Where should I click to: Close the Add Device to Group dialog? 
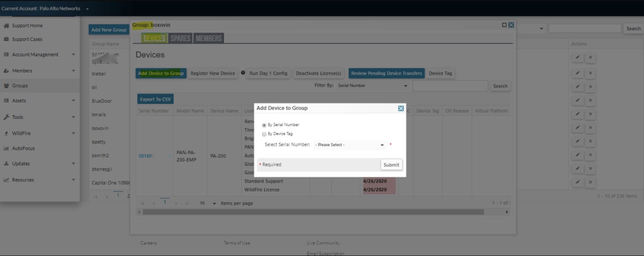point(401,108)
